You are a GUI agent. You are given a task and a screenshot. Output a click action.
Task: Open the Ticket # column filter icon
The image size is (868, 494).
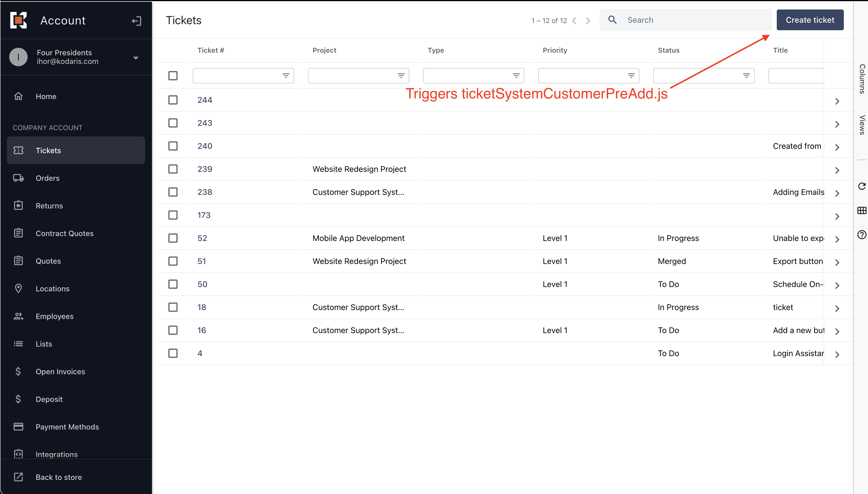286,76
